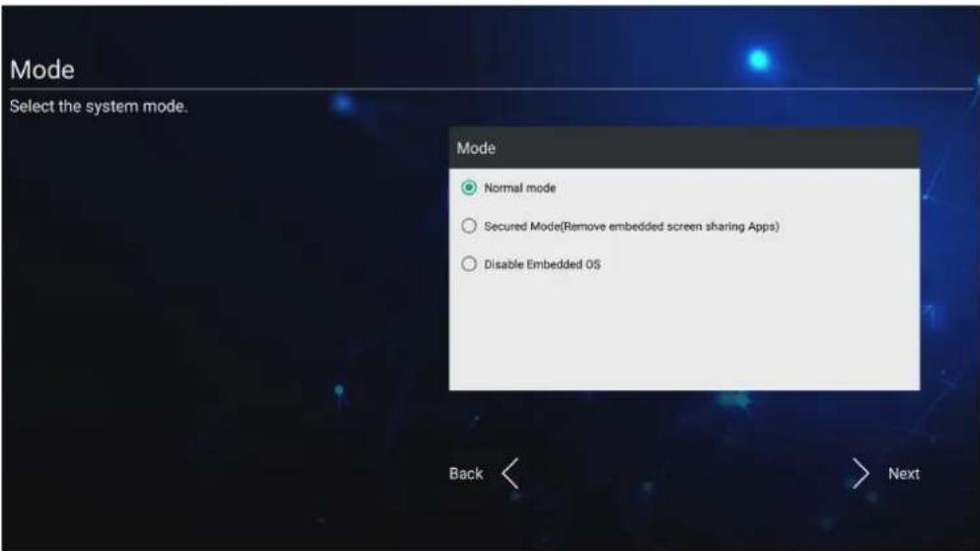Viewport: 980px width, 551px height.
Task: Click the Back arrow chevron icon
Action: pyautogui.click(x=510, y=473)
